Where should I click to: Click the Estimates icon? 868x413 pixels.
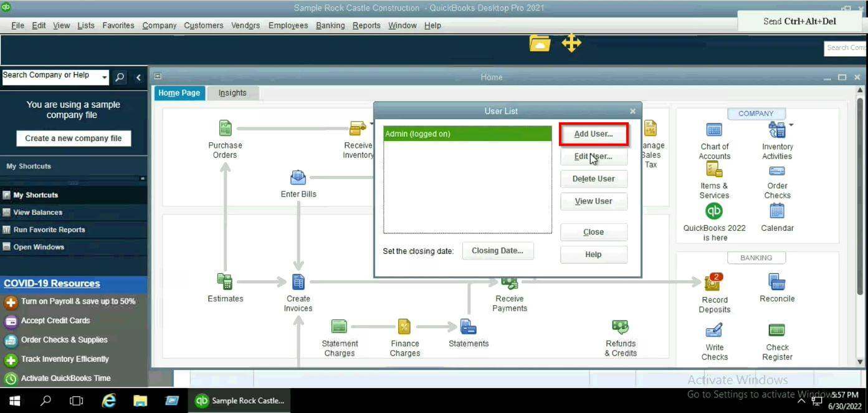pyautogui.click(x=225, y=283)
